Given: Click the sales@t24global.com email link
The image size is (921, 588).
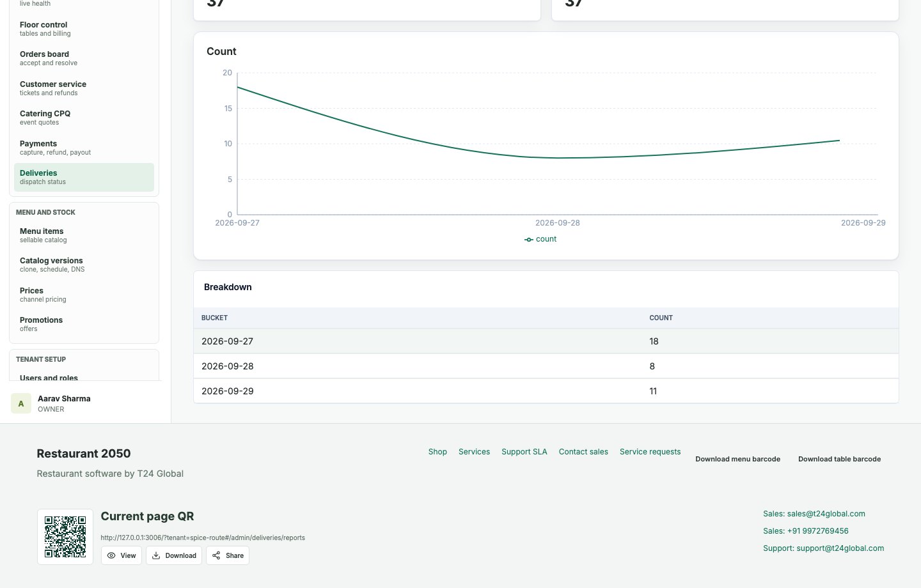Looking at the screenshot, I should pos(814,514).
